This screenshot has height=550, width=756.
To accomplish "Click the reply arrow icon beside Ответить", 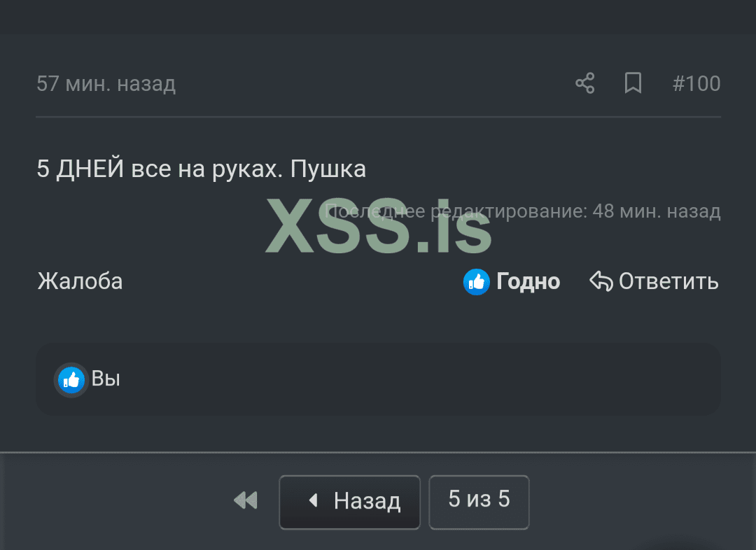I will (600, 281).
